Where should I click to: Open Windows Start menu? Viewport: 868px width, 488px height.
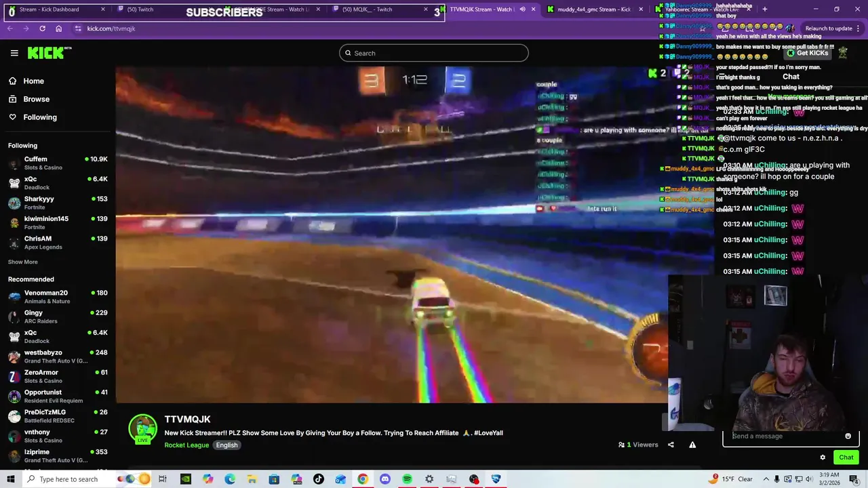(x=10, y=479)
